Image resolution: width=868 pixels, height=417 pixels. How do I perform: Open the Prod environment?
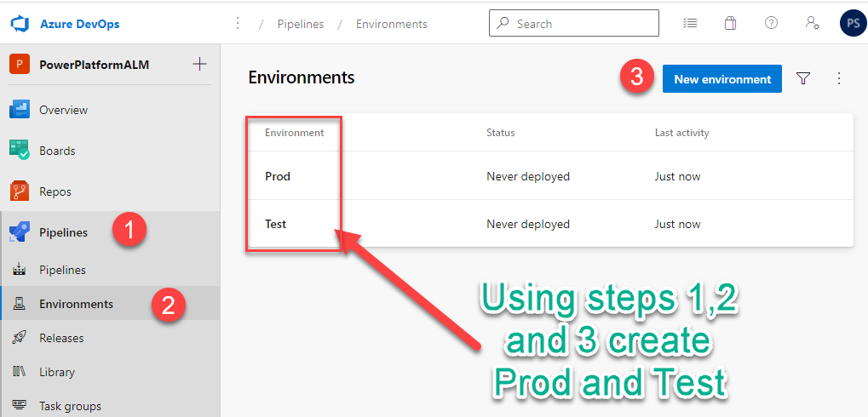tap(278, 176)
